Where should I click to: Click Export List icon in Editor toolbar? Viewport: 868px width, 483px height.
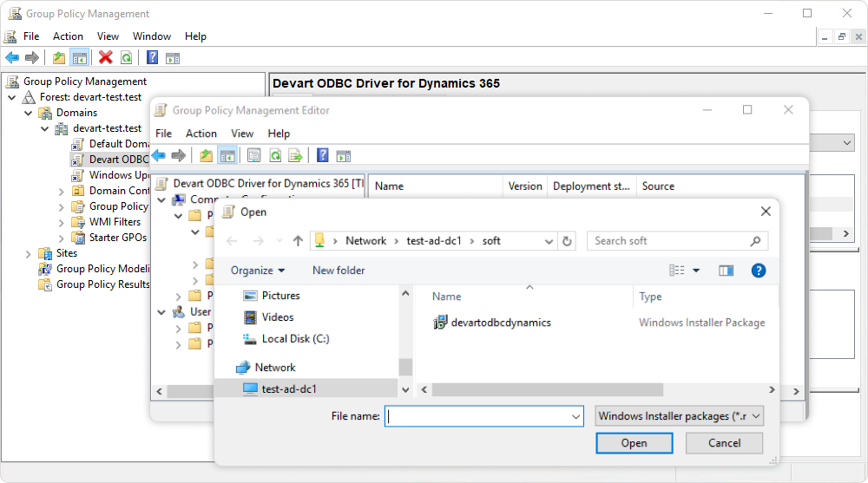[296, 155]
